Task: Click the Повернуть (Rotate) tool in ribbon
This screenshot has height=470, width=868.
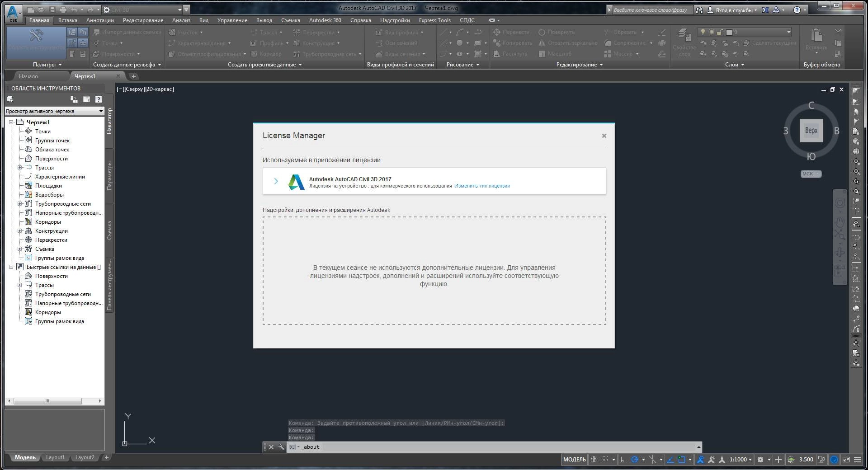Action: [x=557, y=32]
